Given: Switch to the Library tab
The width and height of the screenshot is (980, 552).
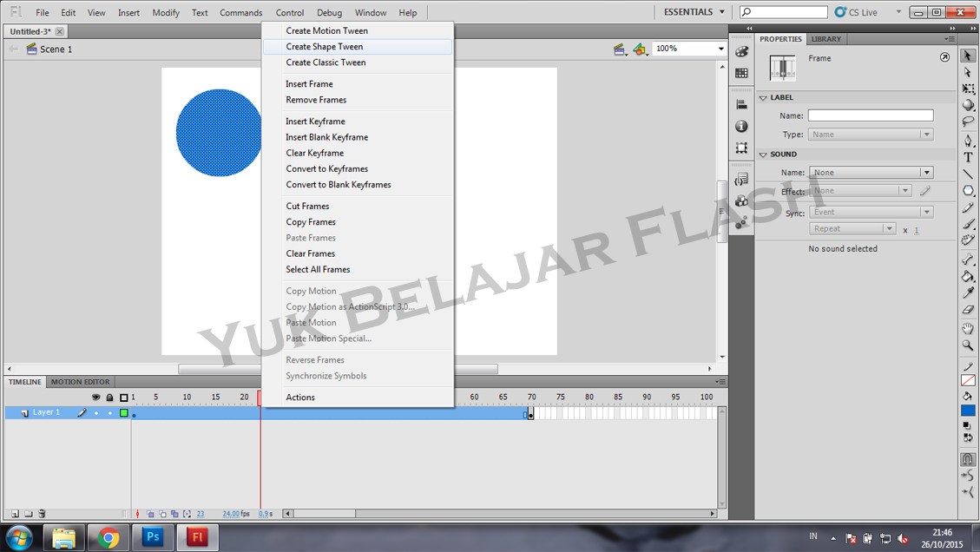Looking at the screenshot, I should [825, 38].
